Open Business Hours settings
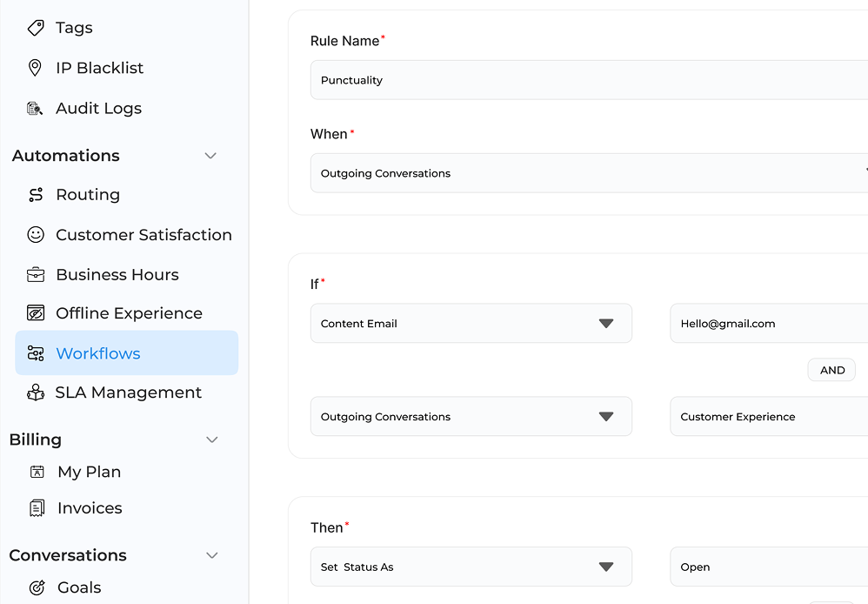The width and height of the screenshot is (868, 604). (x=117, y=274)
